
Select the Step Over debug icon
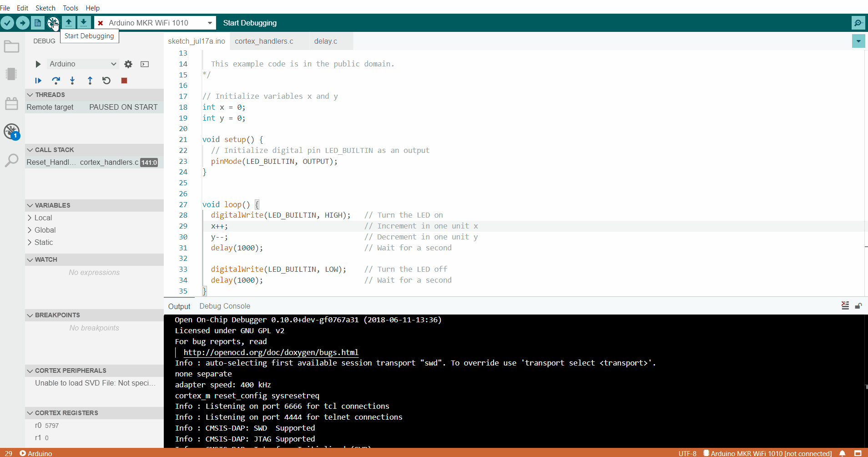[56, 81]
